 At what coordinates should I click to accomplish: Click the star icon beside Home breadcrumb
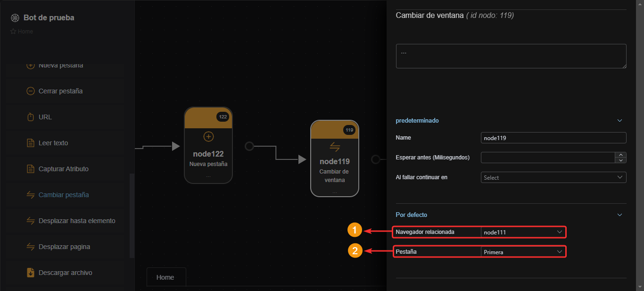(x=13, y=32)
